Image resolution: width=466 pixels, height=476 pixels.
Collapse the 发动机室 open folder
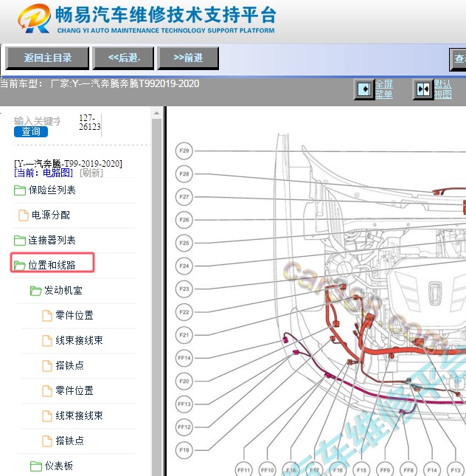point(36,291)
